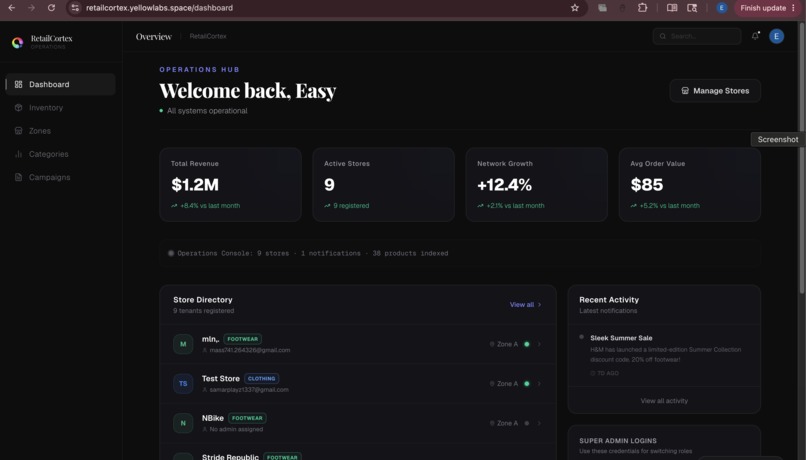The height and width of the screenshot is (460, 806).
Task: Open the reading mode book icon
Action: [x=672, y=8]
